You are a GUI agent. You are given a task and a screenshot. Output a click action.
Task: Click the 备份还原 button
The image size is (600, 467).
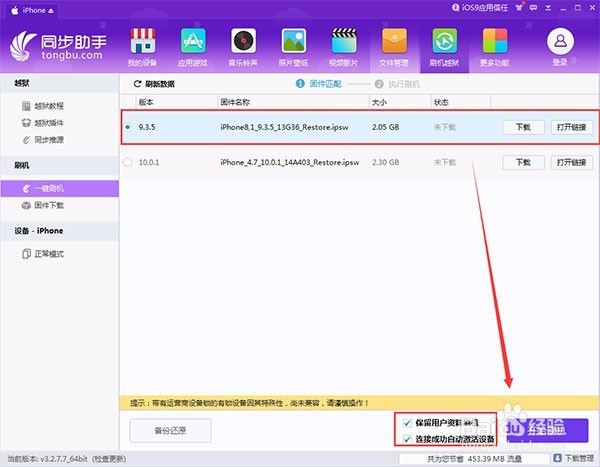point(170,431)
